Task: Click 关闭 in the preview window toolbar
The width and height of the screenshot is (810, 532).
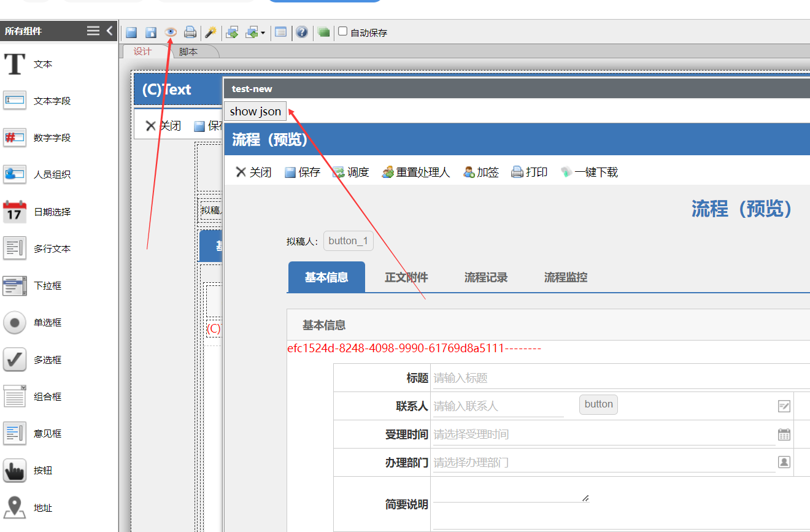Action: (x=253, y=172)
